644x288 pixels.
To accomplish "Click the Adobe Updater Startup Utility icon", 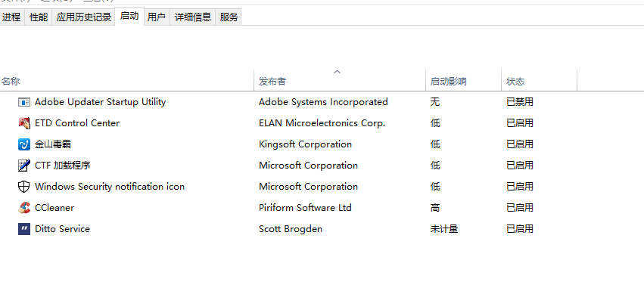I will (24, 102).
